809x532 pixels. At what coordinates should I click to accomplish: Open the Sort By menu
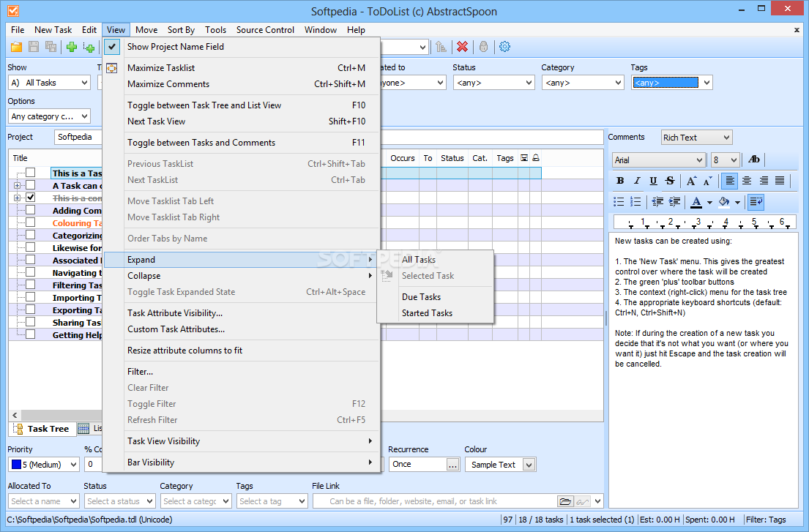click(181, 30)
